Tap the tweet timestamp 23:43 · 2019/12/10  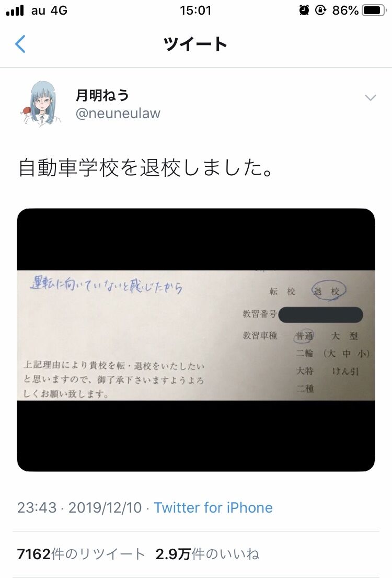pyautogui.click(x=79, y=507)
